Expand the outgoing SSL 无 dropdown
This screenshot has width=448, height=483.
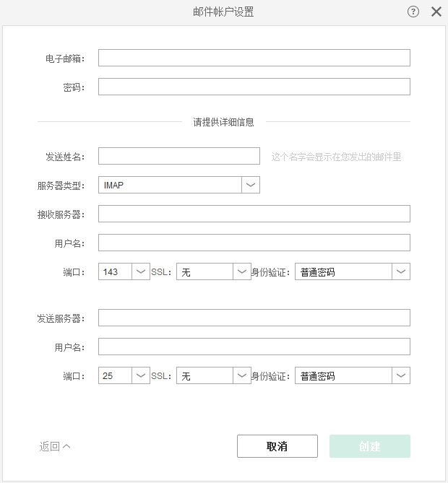pos(214,375)
